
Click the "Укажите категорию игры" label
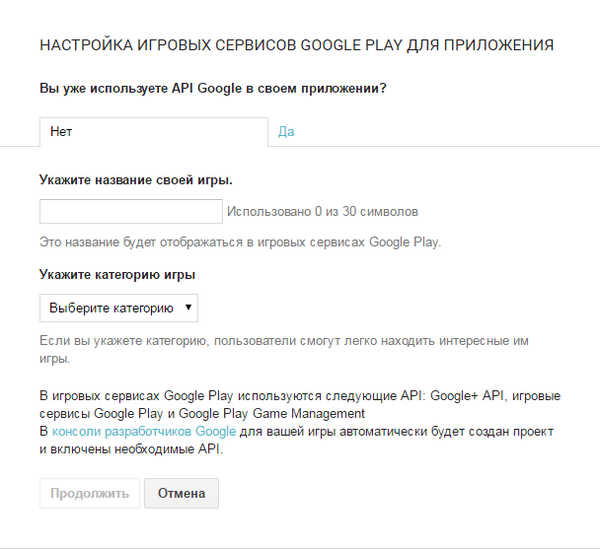click(117, 275)
